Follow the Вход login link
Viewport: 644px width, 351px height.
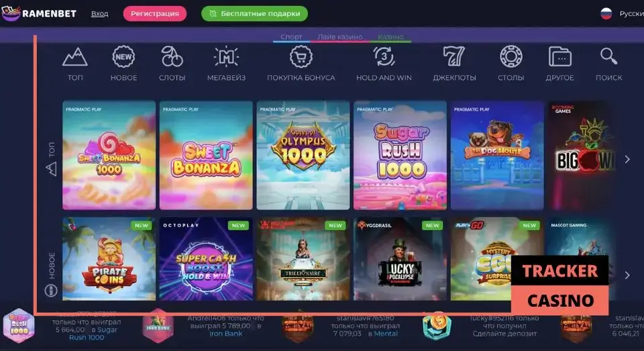(100, 13)
